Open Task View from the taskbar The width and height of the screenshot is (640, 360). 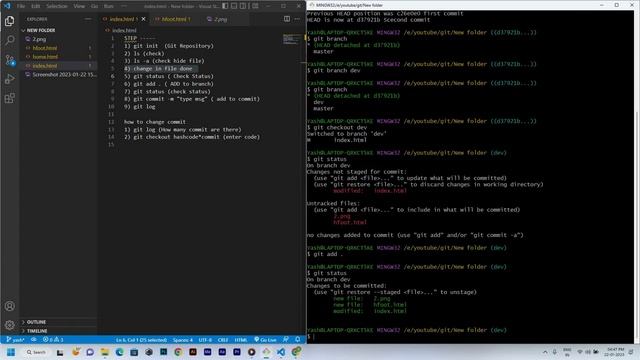pyautogui.click(x=60, y=352)
